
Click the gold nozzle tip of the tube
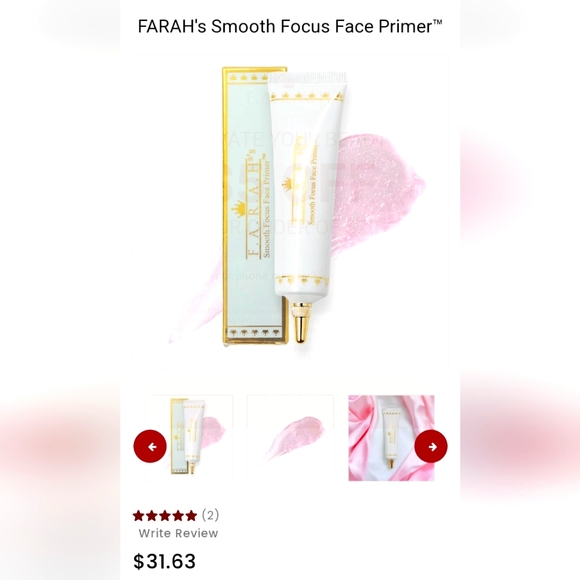coord(303,323)
